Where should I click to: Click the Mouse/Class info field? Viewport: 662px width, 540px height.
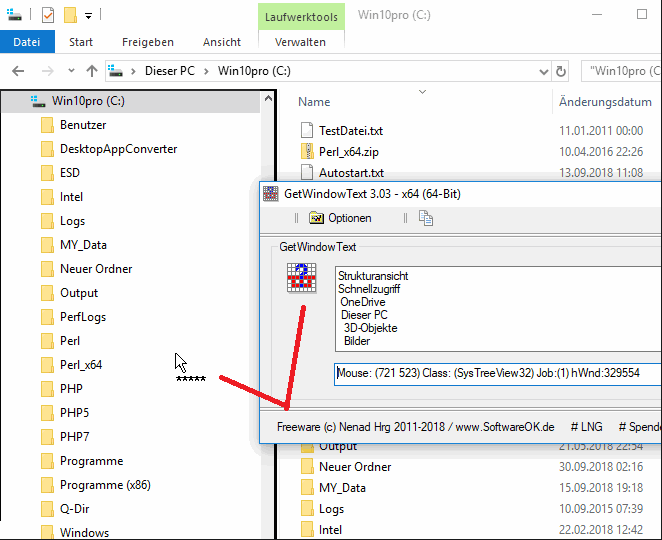[x=498, y=374]
